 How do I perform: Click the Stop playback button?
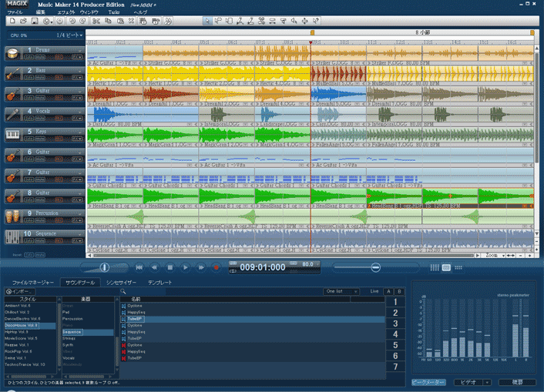point(170,267)
